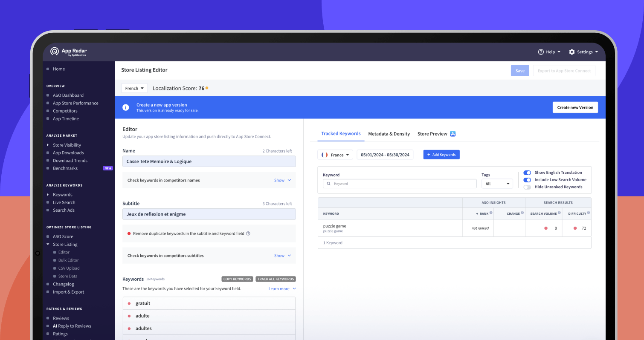Click COPY KEYWORDS button

coord(237,279)
